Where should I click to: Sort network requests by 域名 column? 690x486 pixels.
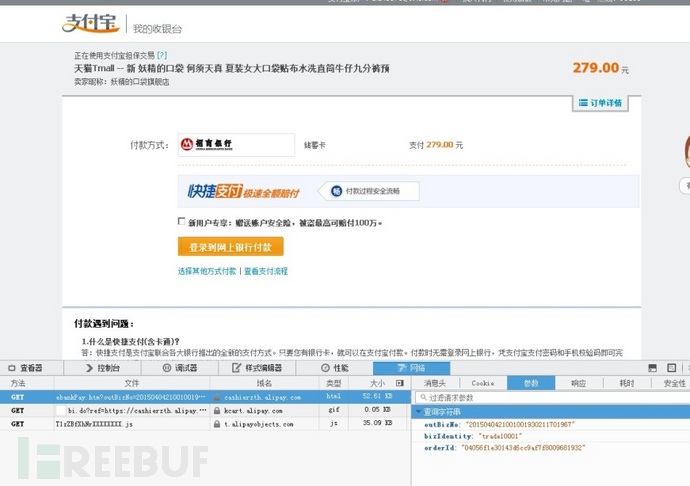click(x=264, y=383)
